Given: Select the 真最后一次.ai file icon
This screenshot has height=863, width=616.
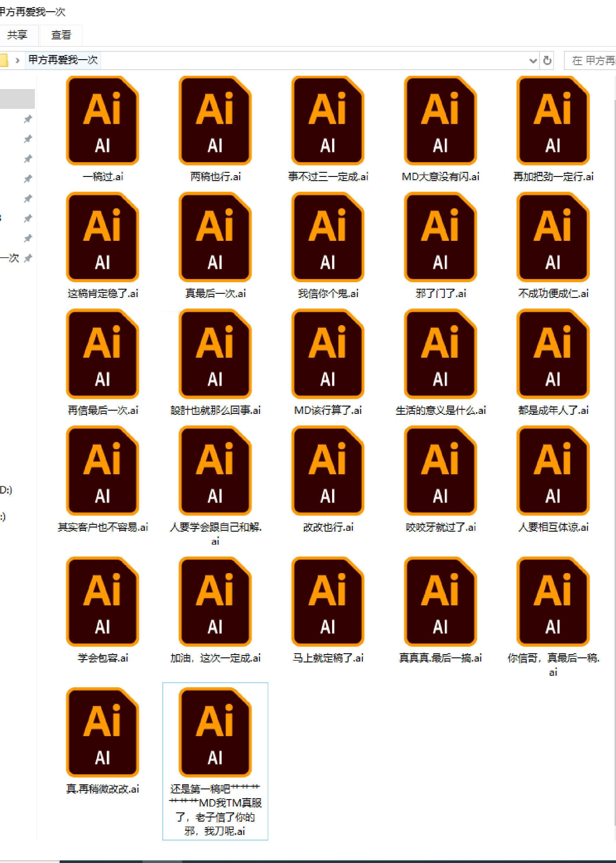Looking at the screenshot, I should click(x=215, y=237).
